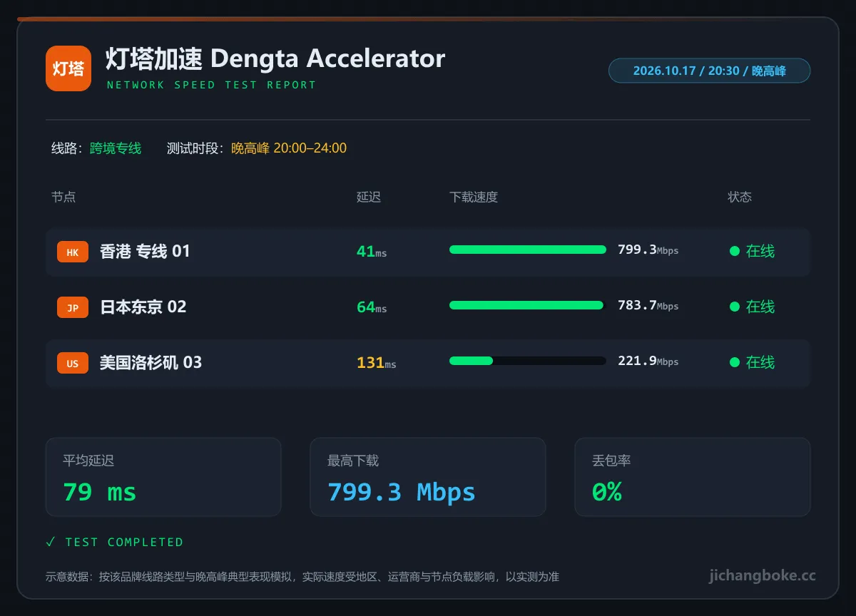Image resolution: width=856 pixels, height=616 pixels.
Task: Click the 节点 column header
Action: point(63,197)
